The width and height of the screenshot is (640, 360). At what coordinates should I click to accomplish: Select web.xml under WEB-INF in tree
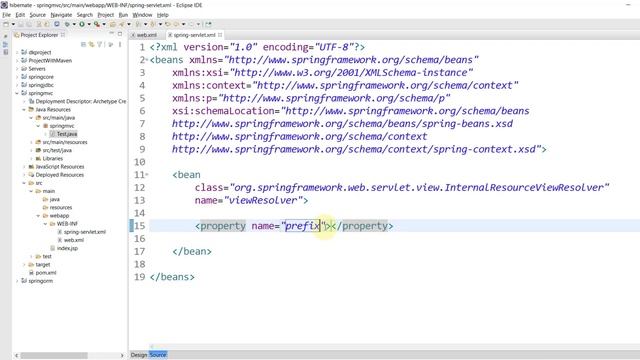click(x=74, y=240)
